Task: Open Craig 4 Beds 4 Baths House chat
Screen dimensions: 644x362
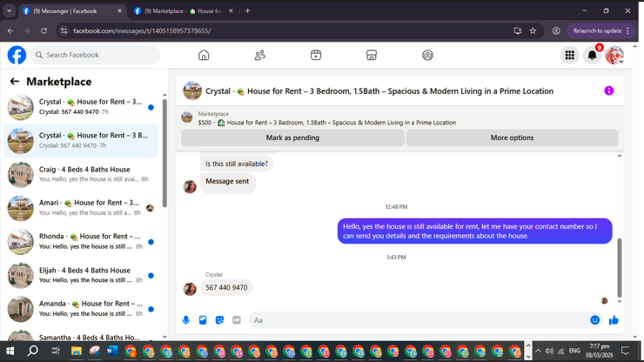Action: coord(80,174)
